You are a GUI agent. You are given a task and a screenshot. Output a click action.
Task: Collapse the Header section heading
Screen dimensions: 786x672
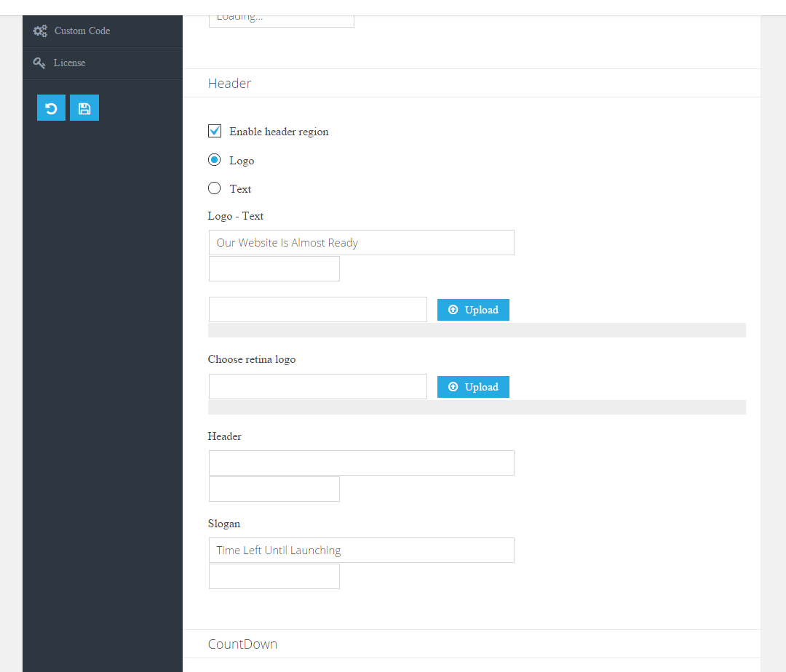pyautogui.click(x=230, y=84)
